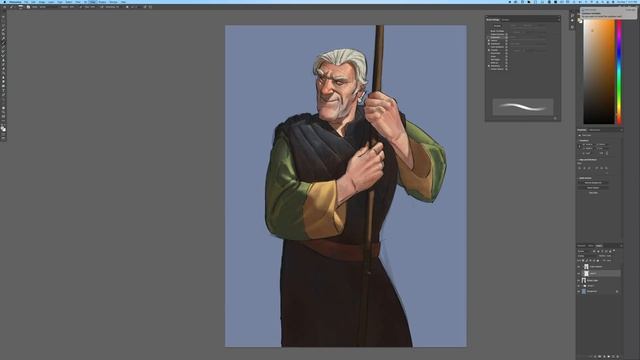Hide the topmost layer via its eye icon
The image size is (640, 360).
tap(578, 267)
